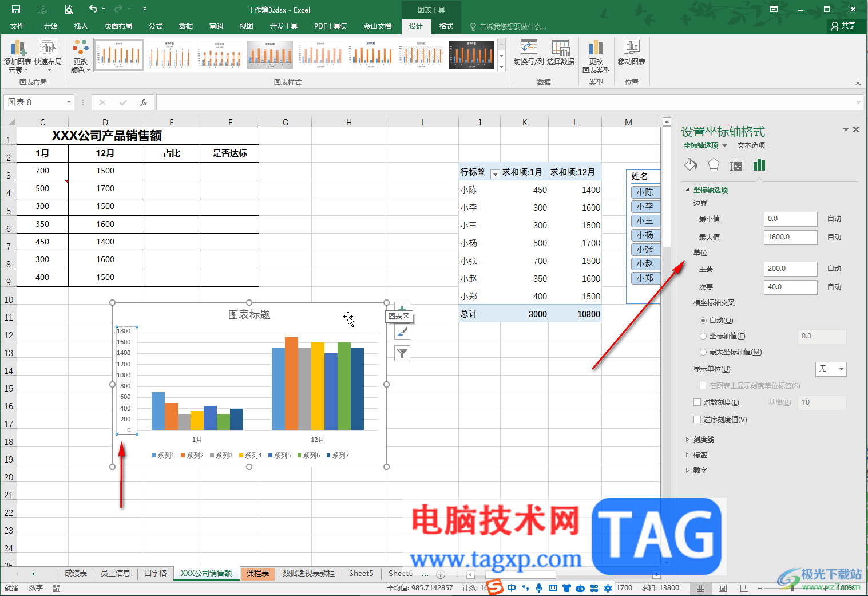The height and width of the screenshot is (596, 868).
Task: Click the Tell me what to do search box
Action: pos(508,26)
